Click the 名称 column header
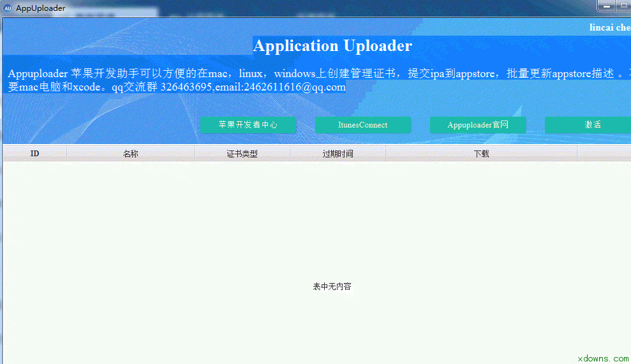Screen dimensions: 631x364 click(x=130, y=154)
